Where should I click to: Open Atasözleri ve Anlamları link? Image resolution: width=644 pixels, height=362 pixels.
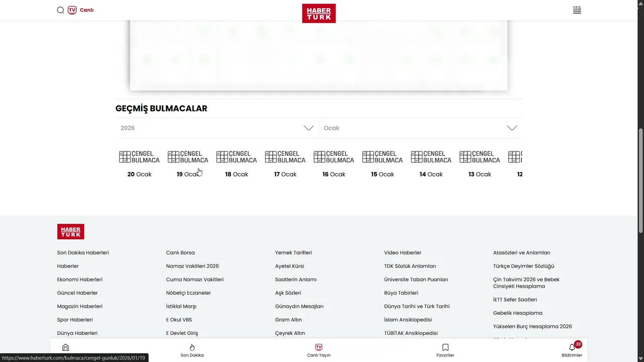point(522,253)
